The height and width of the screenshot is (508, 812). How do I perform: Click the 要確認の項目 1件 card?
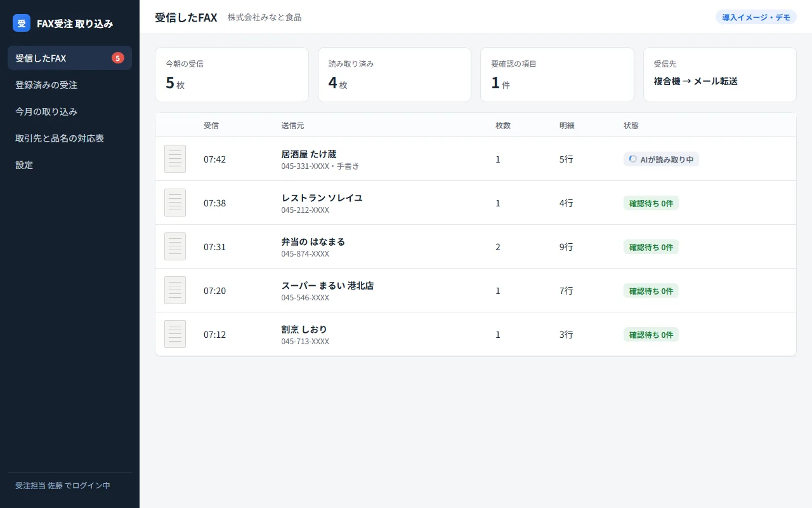click(557, 74)
